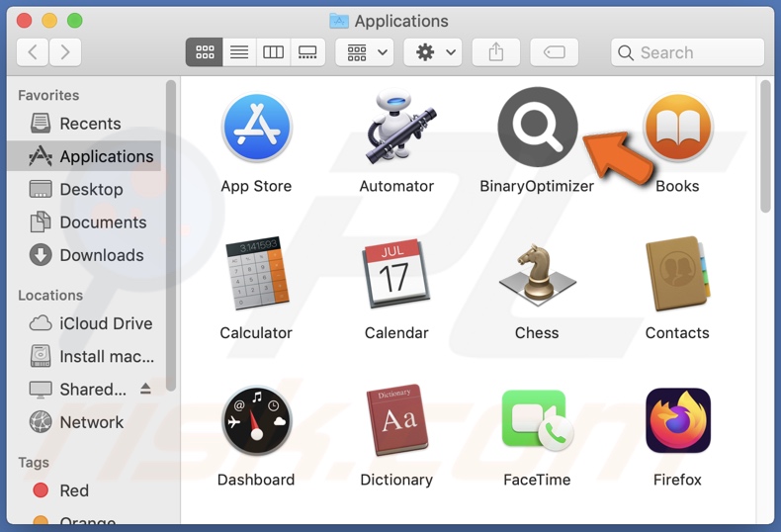Select the FaceTime app icon
This screenshot has height=532, width=781.
pos(538,420)
